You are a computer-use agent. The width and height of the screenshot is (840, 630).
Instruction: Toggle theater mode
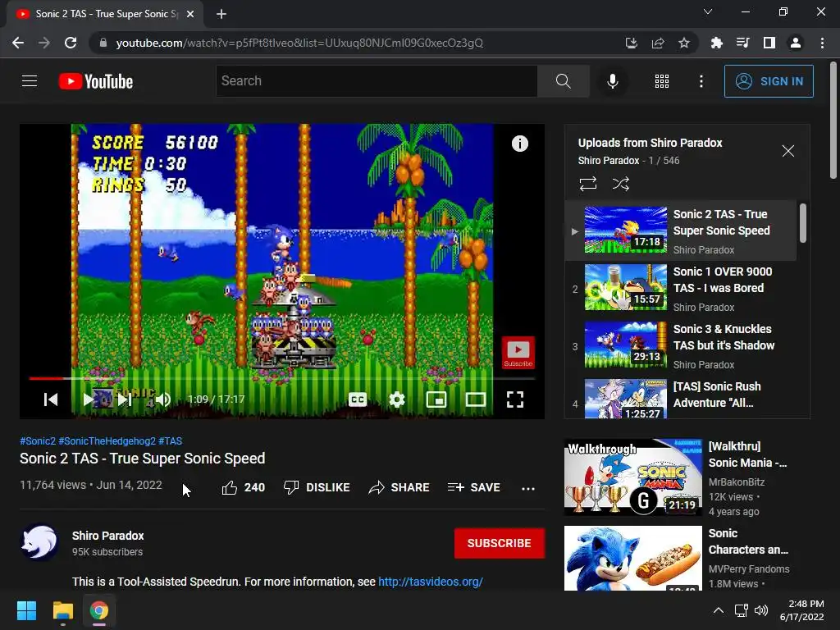pyautogui.click(x=475, y=399)
